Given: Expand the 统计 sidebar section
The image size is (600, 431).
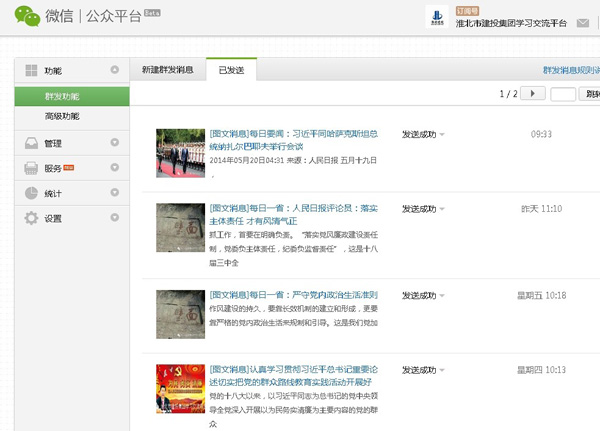Looking at the screenshot, I should click(115, 193).
